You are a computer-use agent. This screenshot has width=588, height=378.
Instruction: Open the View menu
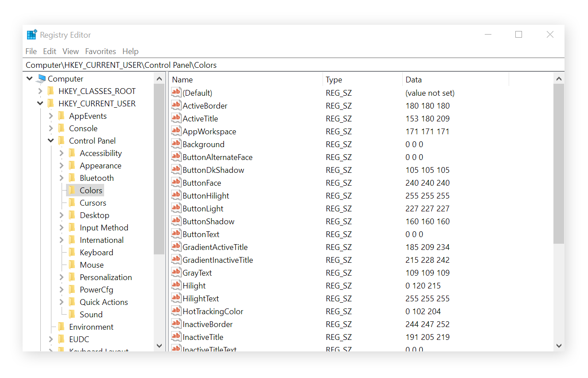pos(70,51)
